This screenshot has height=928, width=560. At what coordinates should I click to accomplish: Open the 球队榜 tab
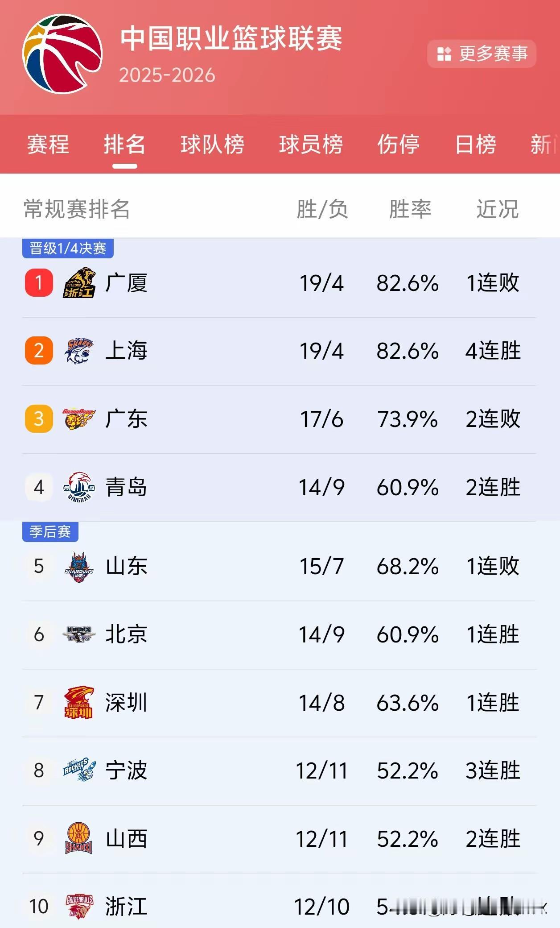tap(213, 146)
